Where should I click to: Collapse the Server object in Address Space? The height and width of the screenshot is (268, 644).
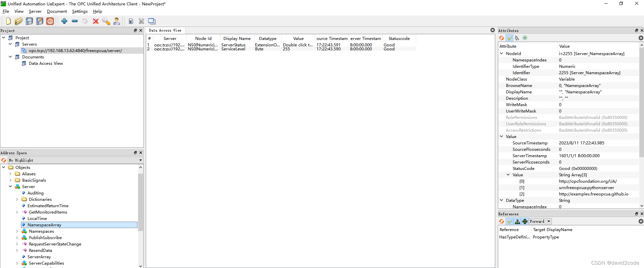point(10,186)
